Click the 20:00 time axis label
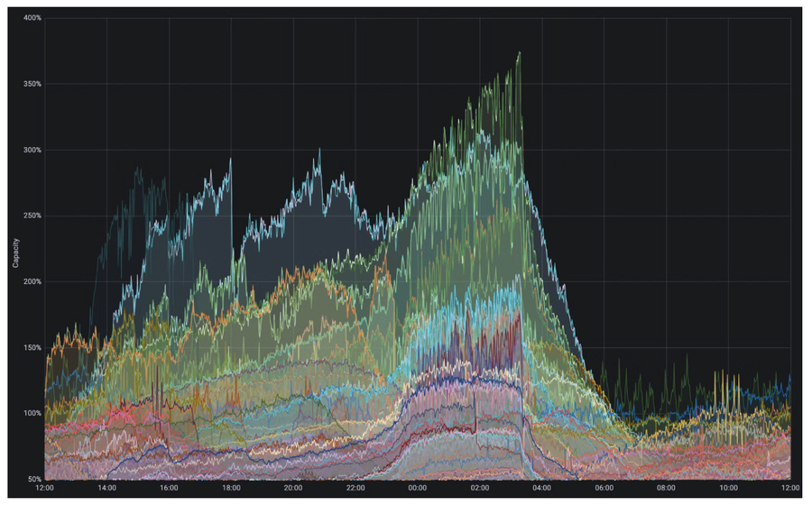The image size is (812, 505). [x=293, y=488]
